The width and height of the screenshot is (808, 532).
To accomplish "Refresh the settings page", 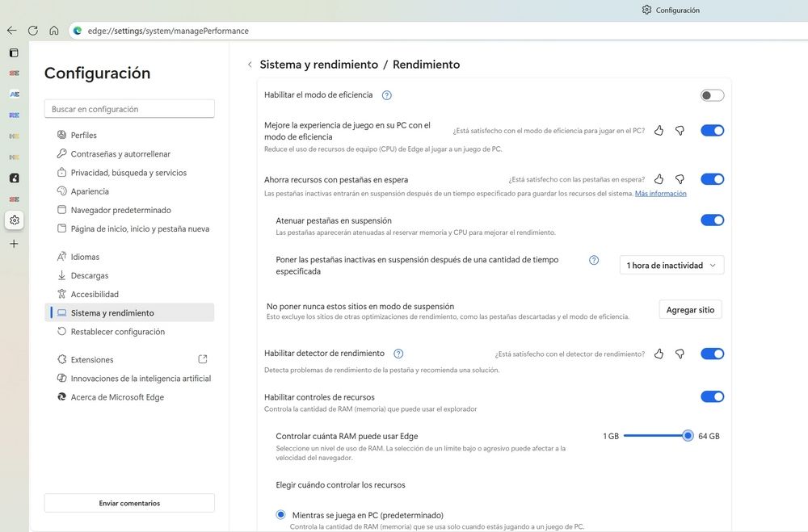I will click(32, 30).
